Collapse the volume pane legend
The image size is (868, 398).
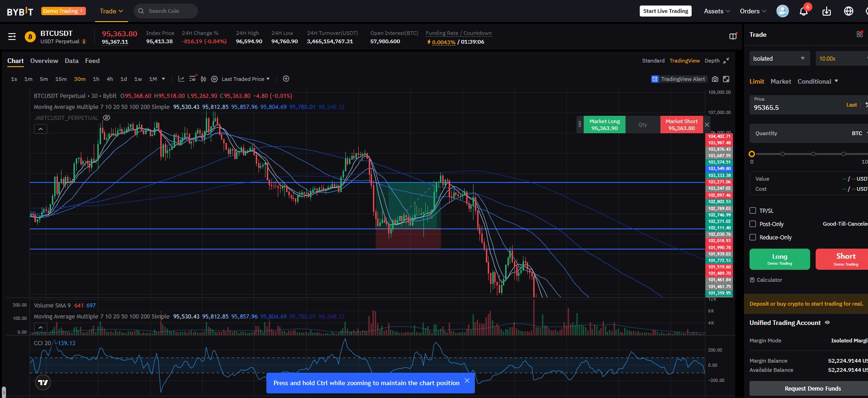(x=40, y=328)
